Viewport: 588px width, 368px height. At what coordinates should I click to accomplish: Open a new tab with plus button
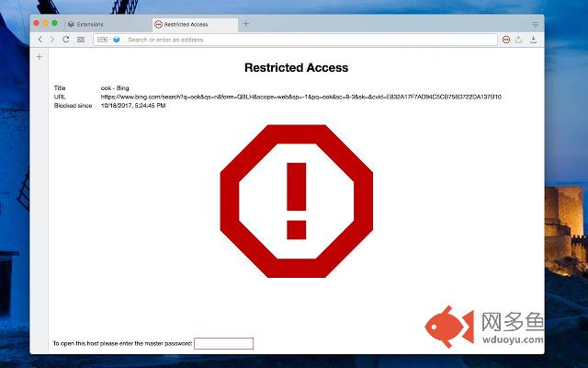pos(245,23)
